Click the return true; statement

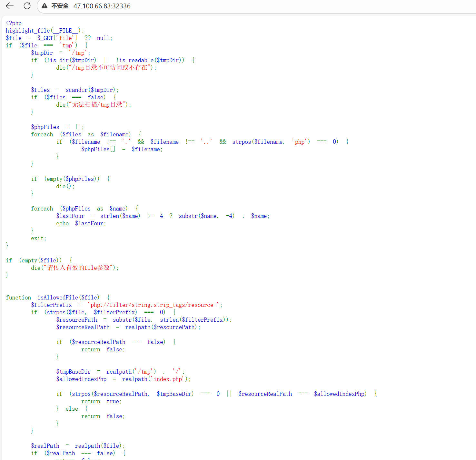tap(102, 401)
